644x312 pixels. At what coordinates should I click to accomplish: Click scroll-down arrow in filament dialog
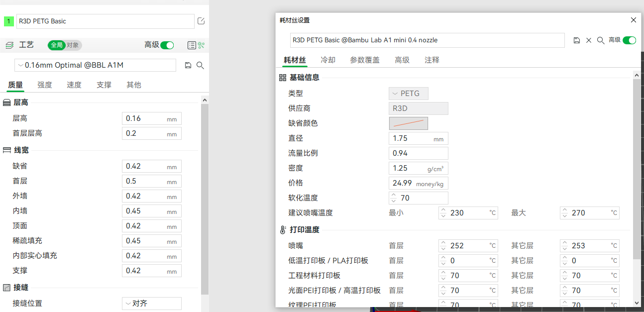(x=637, y=303)
